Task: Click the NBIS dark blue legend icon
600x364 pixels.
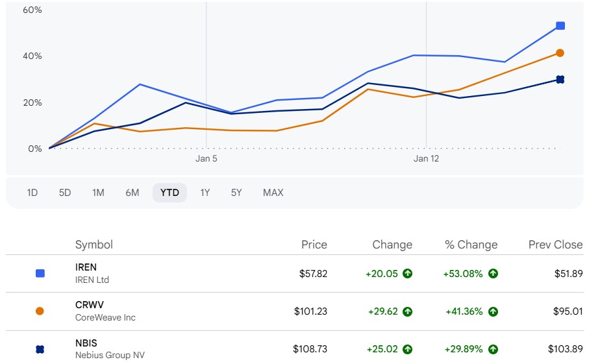Action: point(40,349)
